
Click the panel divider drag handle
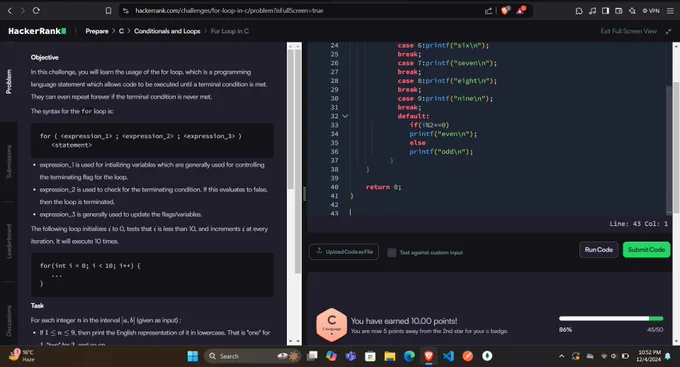click(304, 193)
